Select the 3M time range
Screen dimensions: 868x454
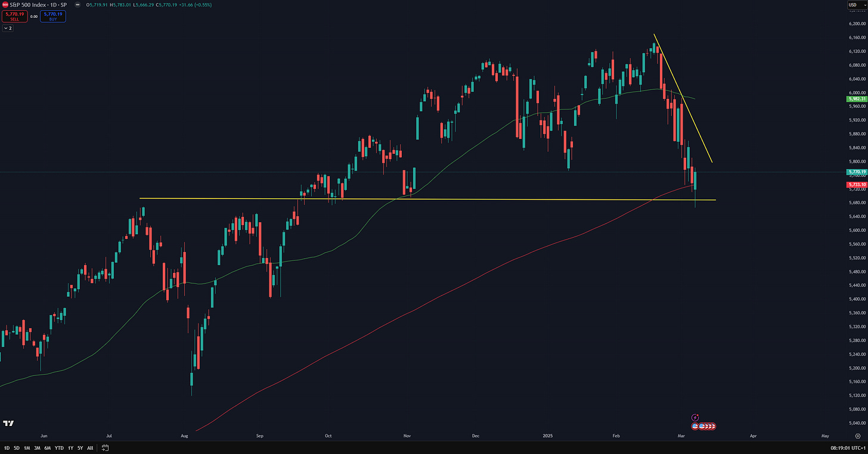coord(37,447)
